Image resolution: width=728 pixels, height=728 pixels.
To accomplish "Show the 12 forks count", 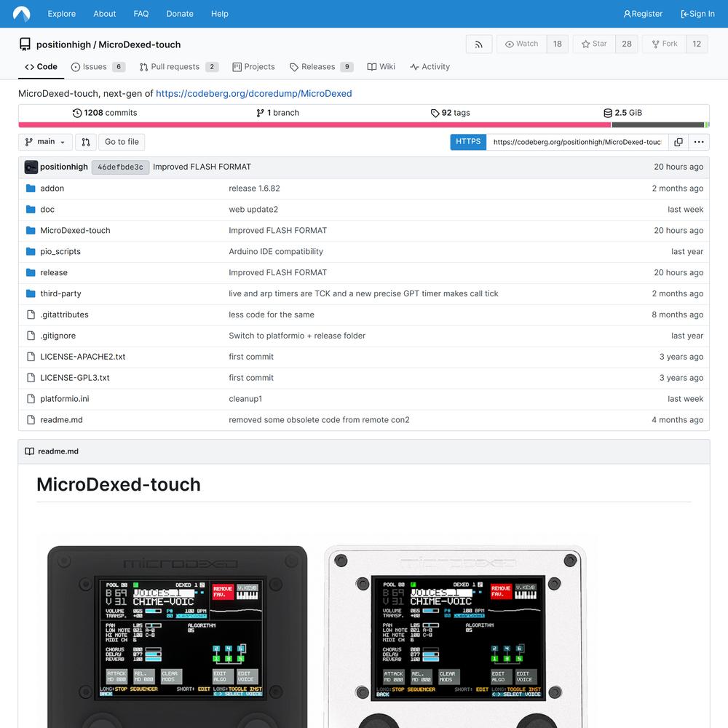I will tap(697, 44).
